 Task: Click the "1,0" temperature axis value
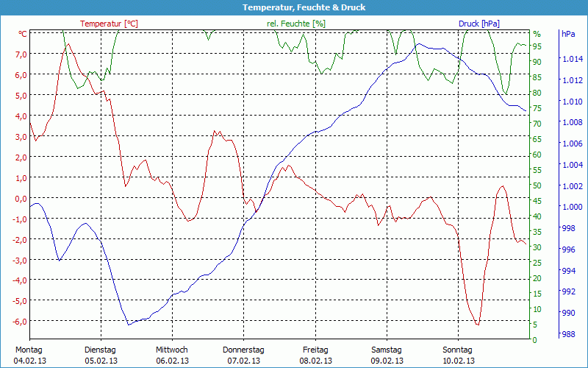[21, 177]
